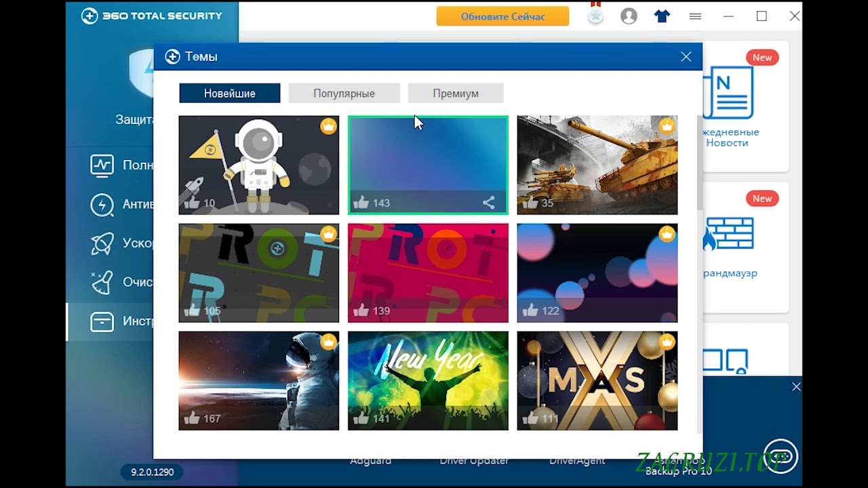Click the 360 Total Security logo
This screenshot has height=488, width=868.
tap(152, 16)
